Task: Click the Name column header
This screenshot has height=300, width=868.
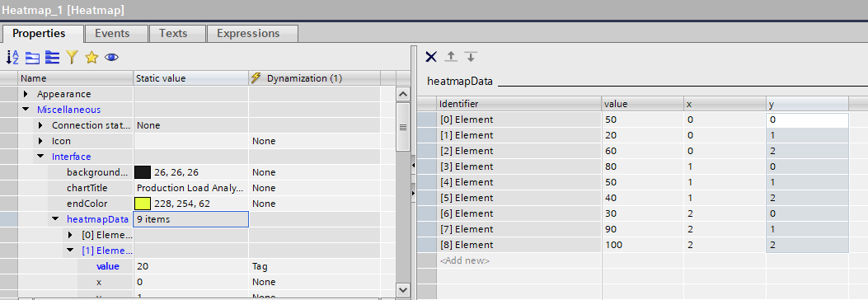Action: [75, 78]
